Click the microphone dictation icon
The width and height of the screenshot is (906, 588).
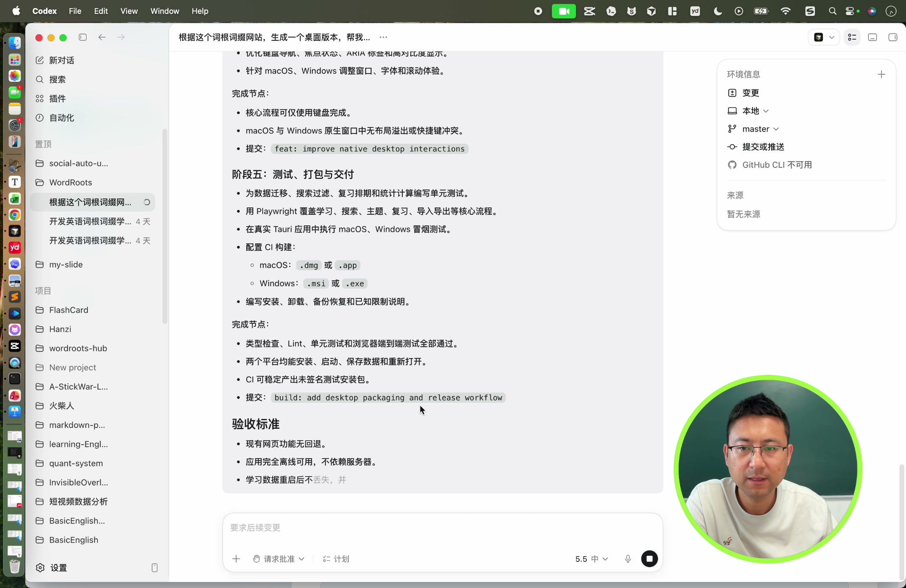628,559
